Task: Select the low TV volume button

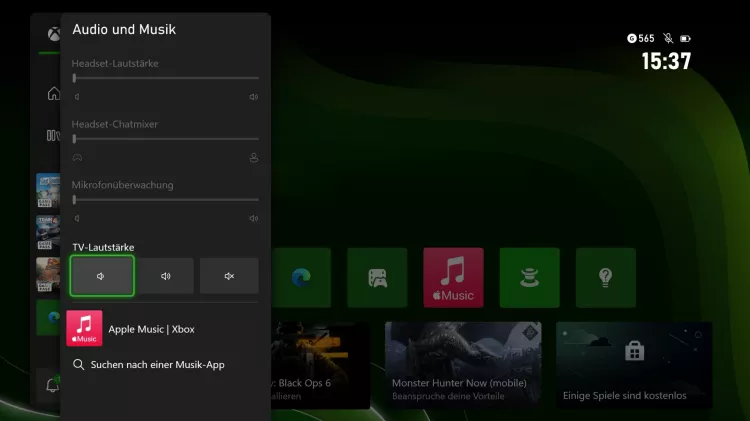Action: coord(102,276)
